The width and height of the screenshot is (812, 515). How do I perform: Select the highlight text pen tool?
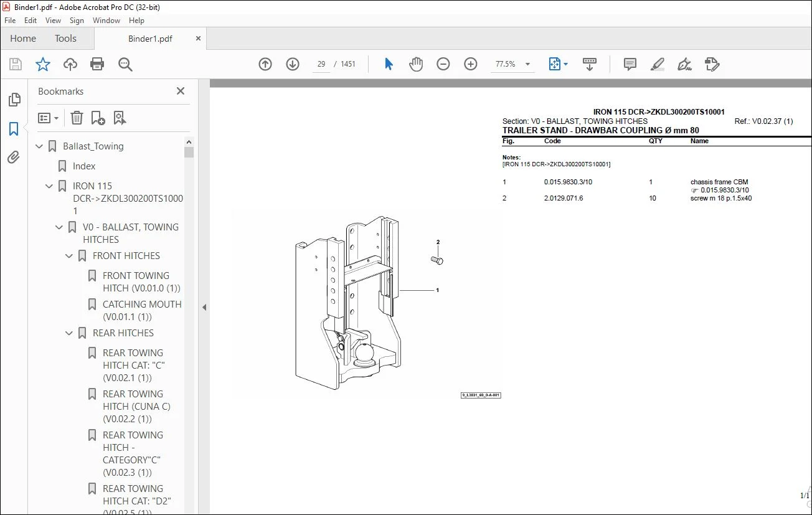tap(658, 64)
